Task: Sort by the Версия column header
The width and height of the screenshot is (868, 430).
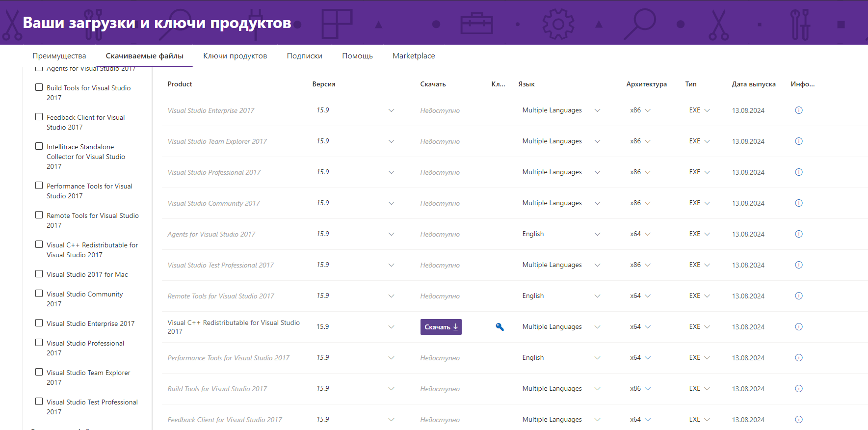Action: (x=324, y=84)
